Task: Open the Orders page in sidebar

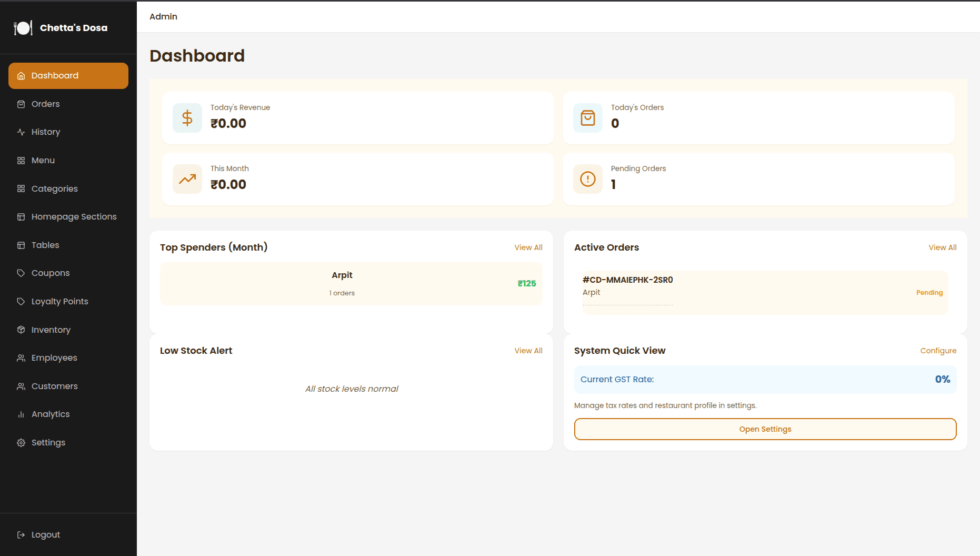Action: (x=45, y=104)
